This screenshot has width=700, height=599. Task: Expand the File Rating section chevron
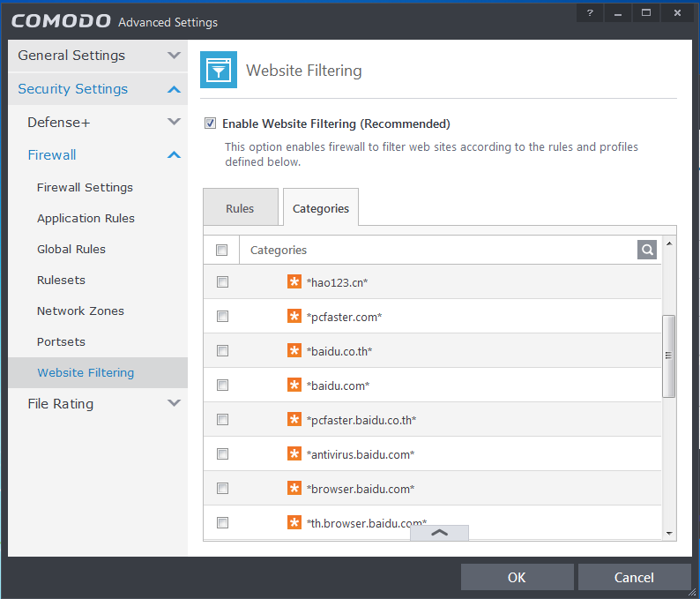(x=174, y=403)
